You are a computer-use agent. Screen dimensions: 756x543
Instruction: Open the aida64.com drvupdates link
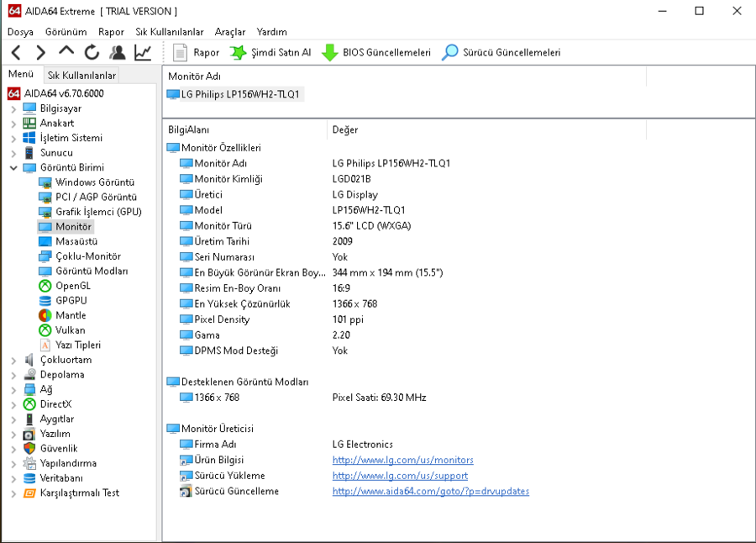coord(431,492)
